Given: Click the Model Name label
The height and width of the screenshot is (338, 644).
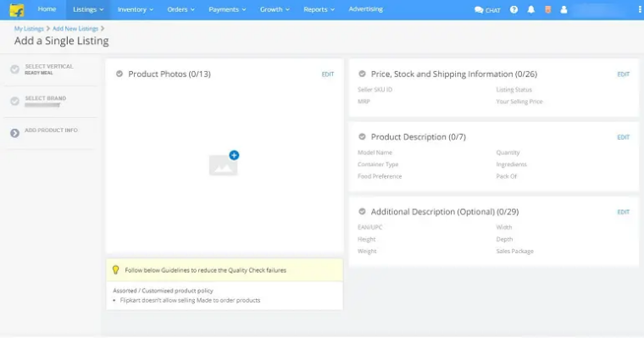Looking at the screenshot, I should click(x=375, y=152).
